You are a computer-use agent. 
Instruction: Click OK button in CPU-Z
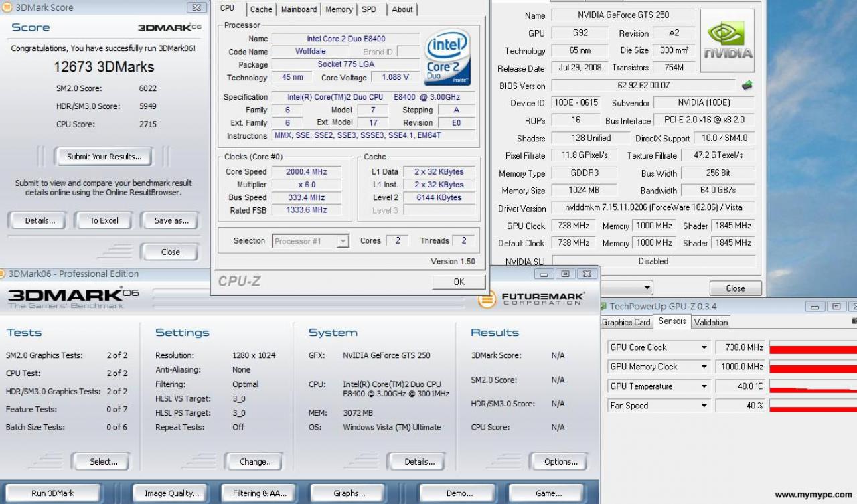point(459,282)
